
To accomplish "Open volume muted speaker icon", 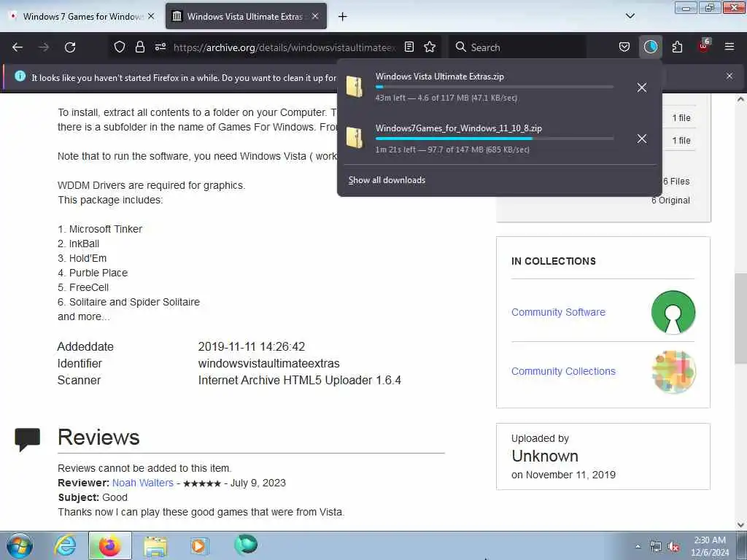I will 673,547.
